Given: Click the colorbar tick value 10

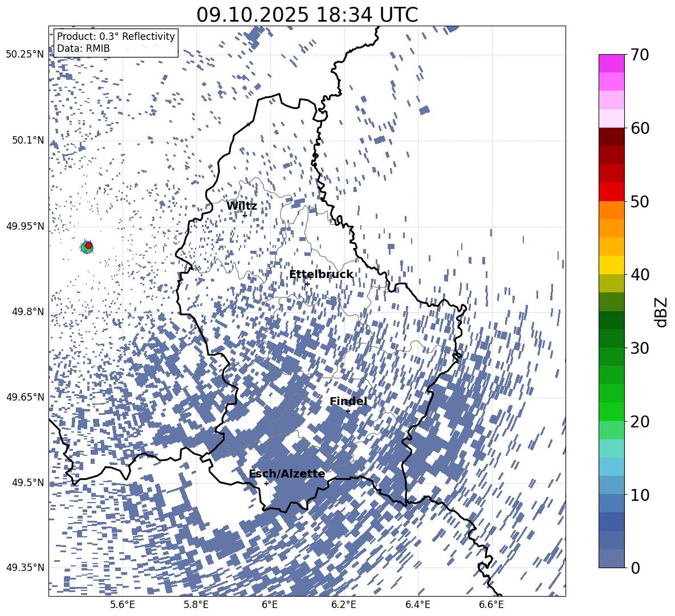Looking at the screenshot, I should tap(640, 495).
